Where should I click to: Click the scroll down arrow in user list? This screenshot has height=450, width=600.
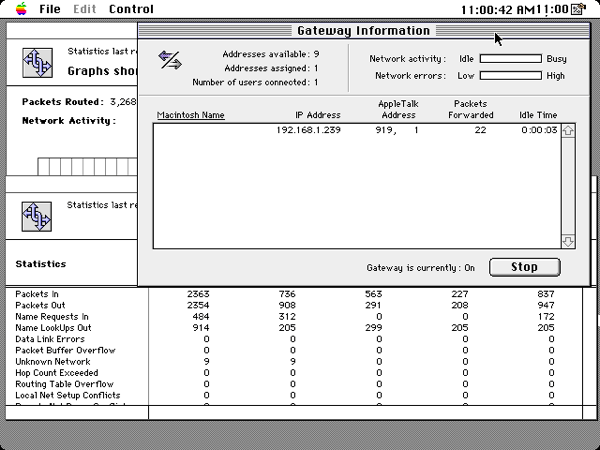point(568,241)
